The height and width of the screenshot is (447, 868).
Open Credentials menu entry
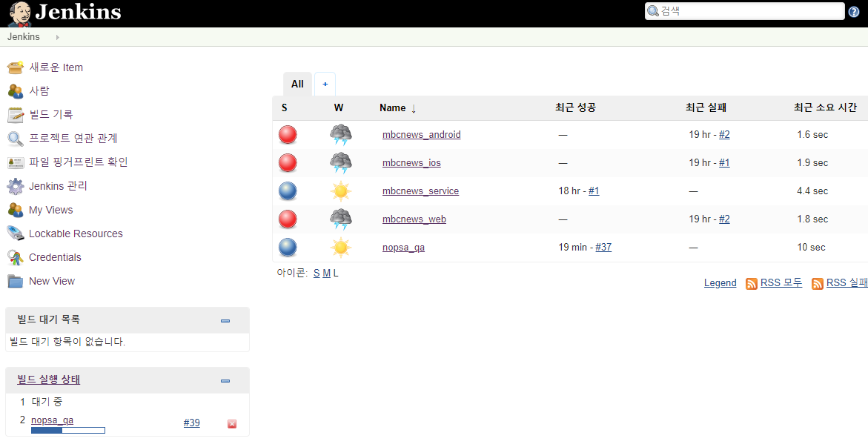[x=55, y=257]
